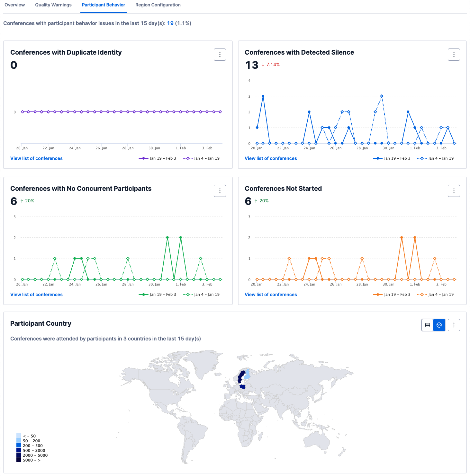The height and width of the screenshot is (476, 470).
Task: View list of conferences not started
Action: [x=271, y=294]
